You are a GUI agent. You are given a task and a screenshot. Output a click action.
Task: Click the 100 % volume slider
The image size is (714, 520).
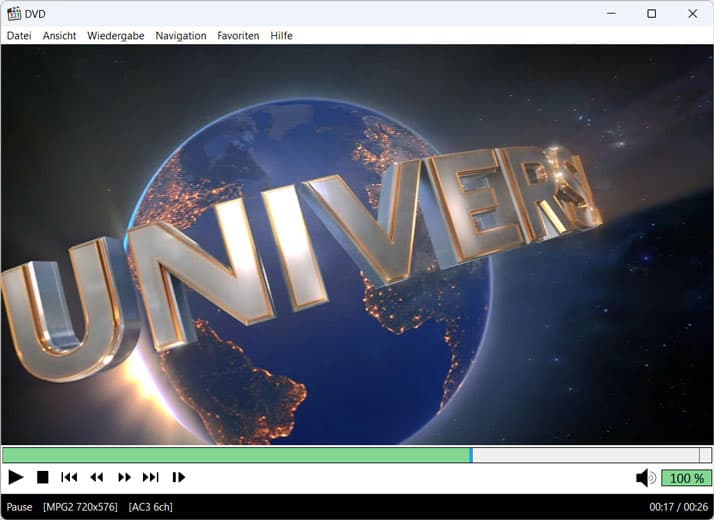[687, 478]
